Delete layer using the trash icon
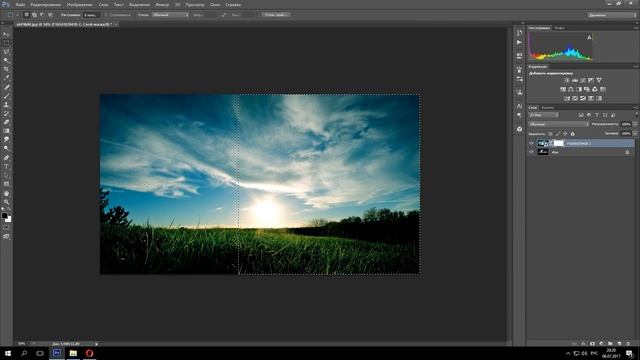 coord(628,344)
